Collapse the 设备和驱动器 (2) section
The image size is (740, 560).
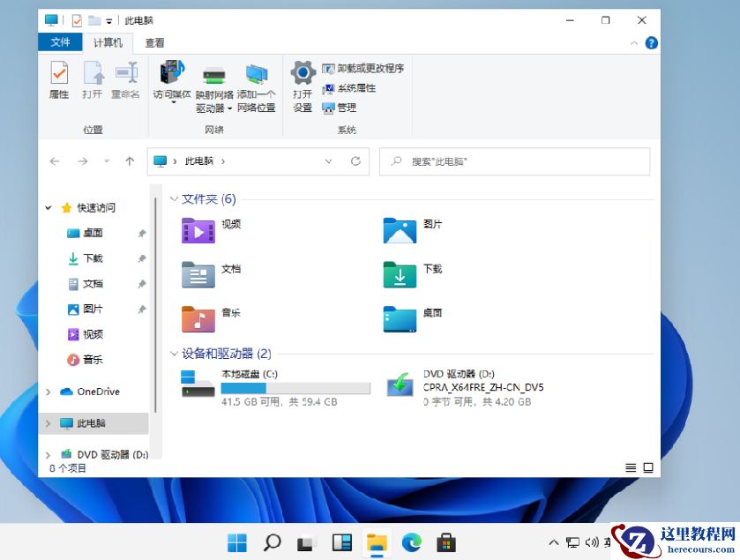tap(174, 354)
